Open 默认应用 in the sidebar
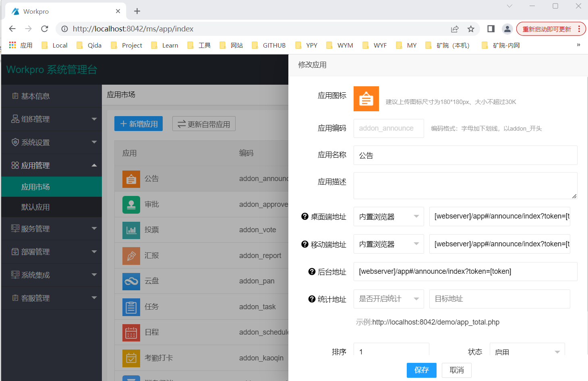588x381 pixels. click(35, 207)
